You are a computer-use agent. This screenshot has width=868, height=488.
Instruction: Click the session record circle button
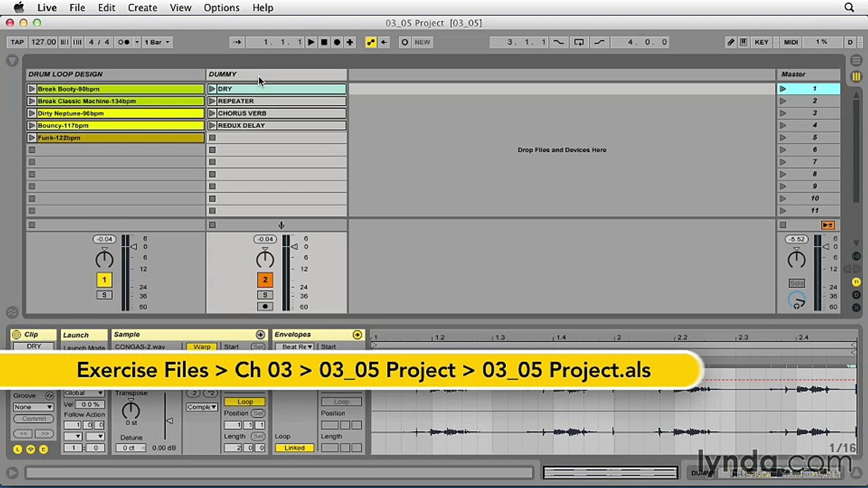coord(405,42)
